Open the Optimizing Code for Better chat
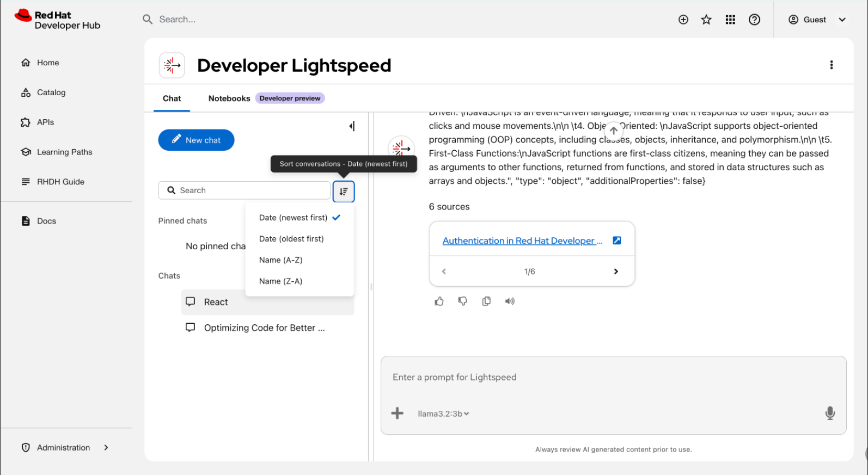This screenshot has width=868, height=475. point(267,328)
